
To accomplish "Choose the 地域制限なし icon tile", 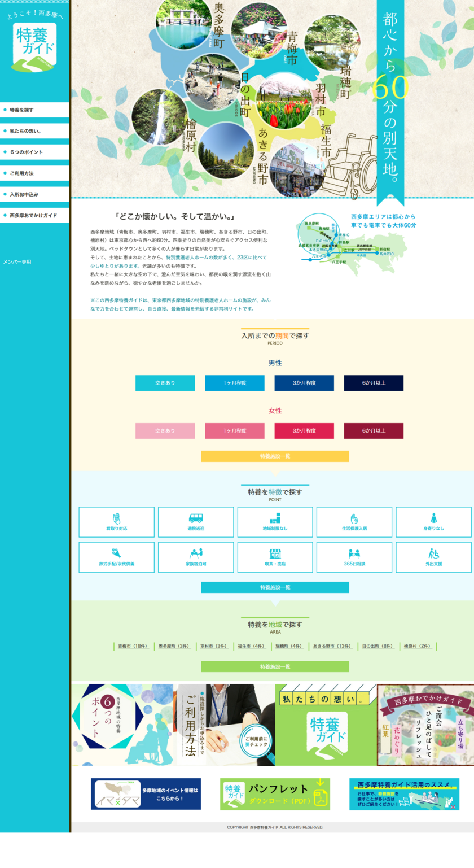I will (275, 522).
